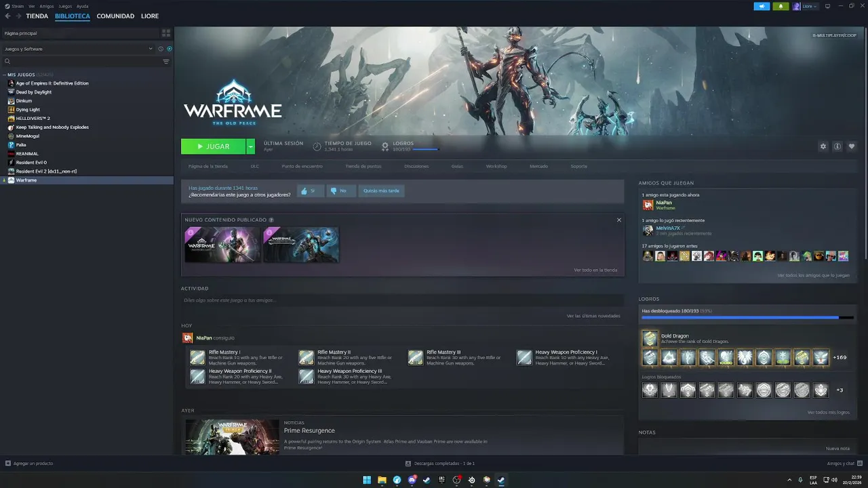Open the announcements megaphone button
The height and width of the screenshot is (488, 868).
pos(762,6)
